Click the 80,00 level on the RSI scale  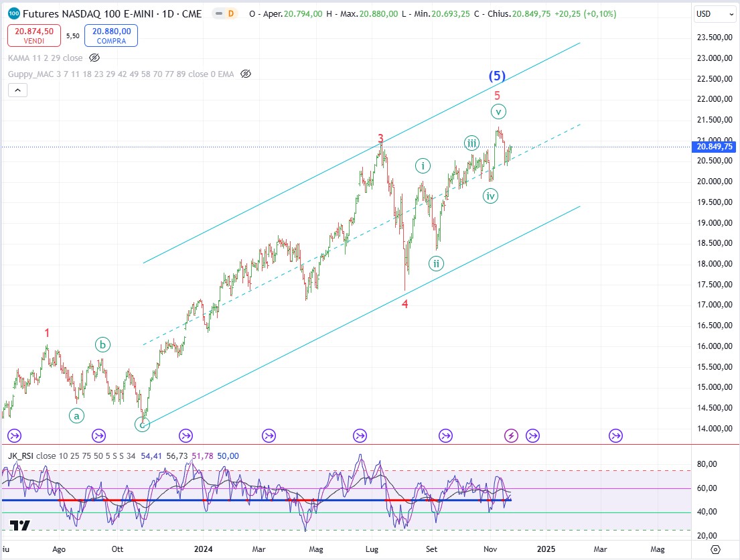point(707,464)
